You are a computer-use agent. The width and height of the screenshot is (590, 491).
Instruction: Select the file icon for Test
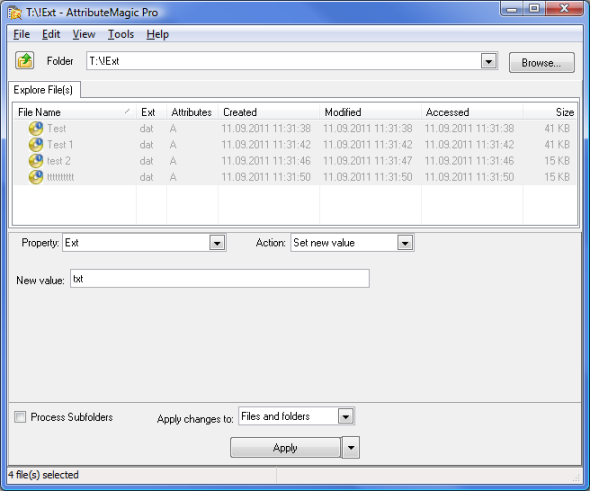pyautogui.click(x=36, y=129)
